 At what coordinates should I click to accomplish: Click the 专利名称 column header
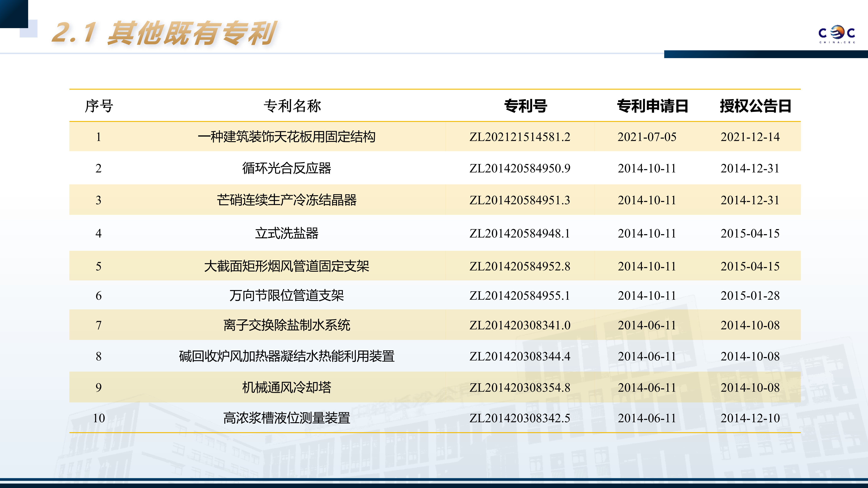[x=292, y=106]
